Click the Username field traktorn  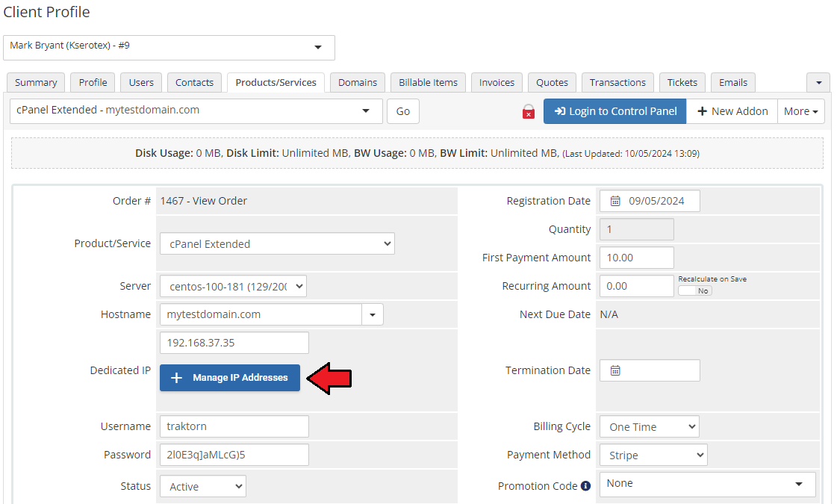pyautogui.click(x=234, y=426)
